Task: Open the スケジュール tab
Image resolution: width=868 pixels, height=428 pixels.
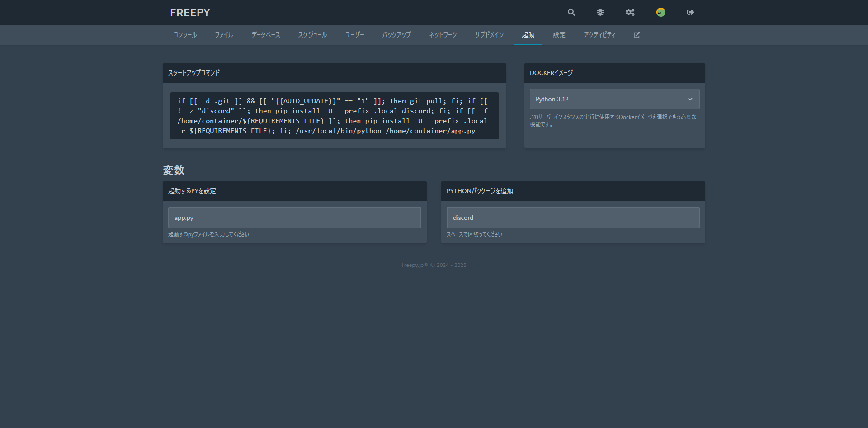Action: (312, 35)
